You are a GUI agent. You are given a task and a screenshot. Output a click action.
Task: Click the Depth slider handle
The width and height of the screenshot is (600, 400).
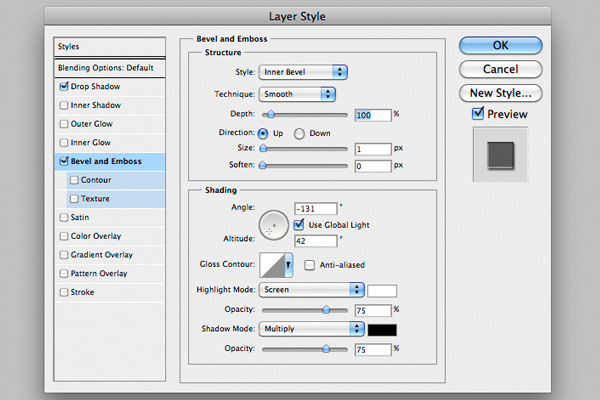tap(271, 114)
